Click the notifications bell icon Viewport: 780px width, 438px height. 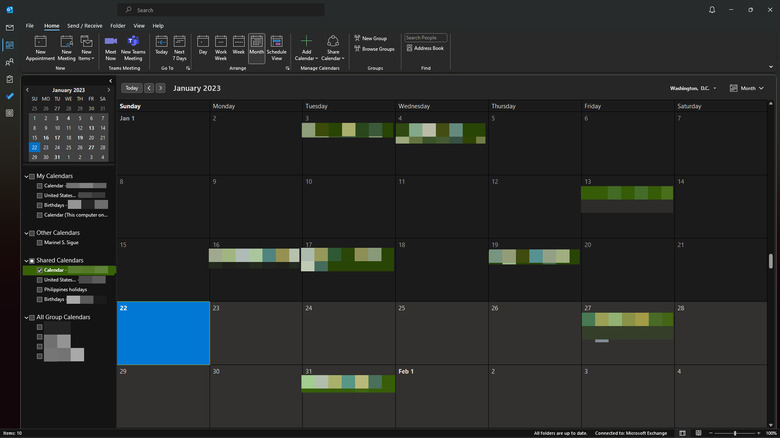click(x=711, y=9)
